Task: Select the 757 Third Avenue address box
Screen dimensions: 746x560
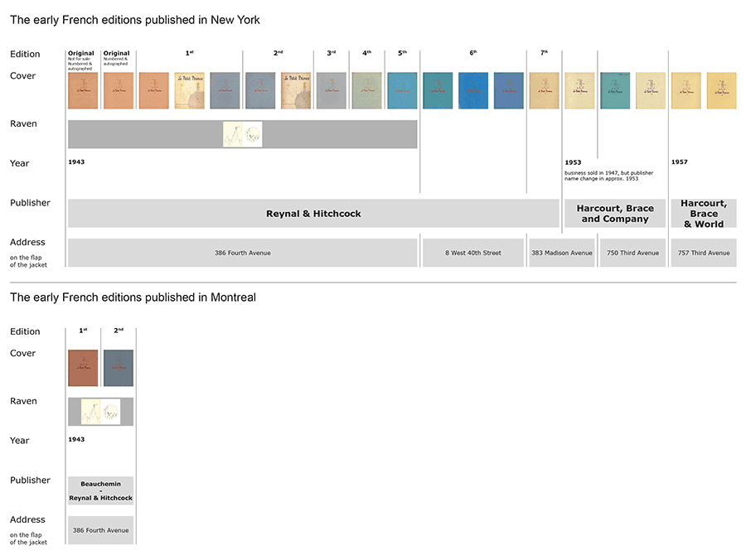Action: 703,253
